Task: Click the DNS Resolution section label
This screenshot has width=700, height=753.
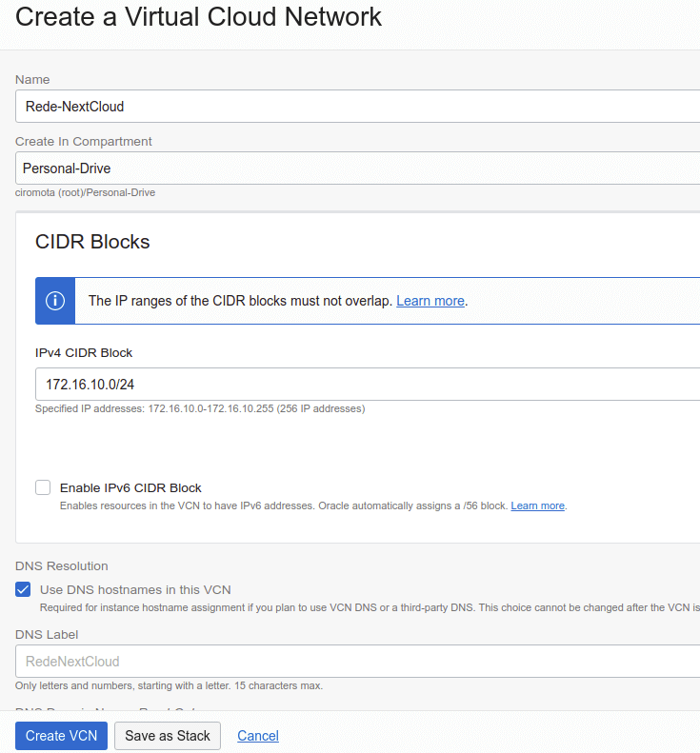Action: click(62, 565)
